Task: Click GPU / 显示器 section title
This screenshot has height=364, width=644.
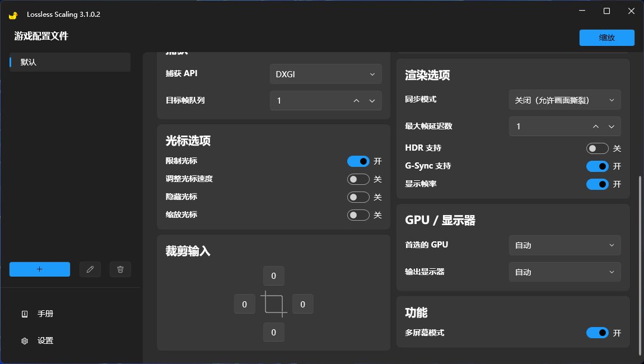Action: tap(440, 220)
